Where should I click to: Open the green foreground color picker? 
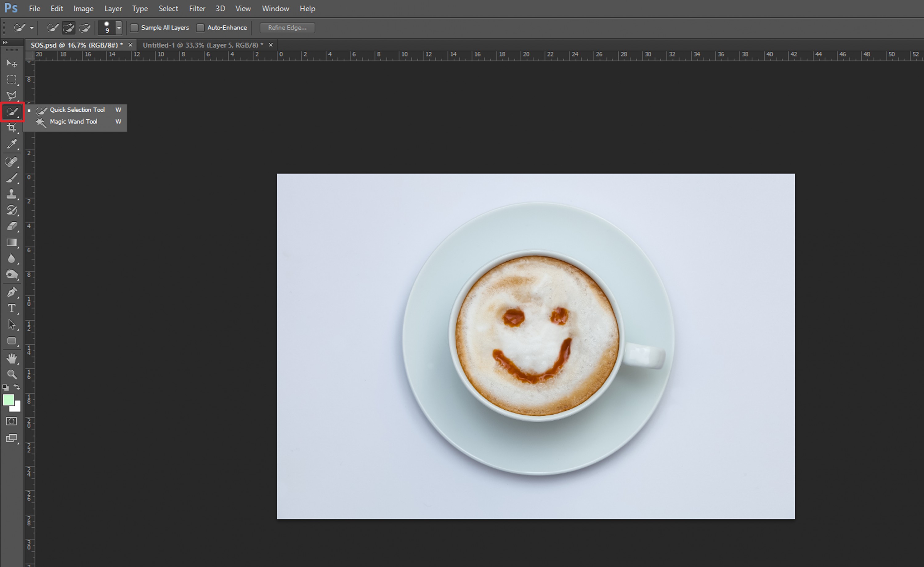8,400
